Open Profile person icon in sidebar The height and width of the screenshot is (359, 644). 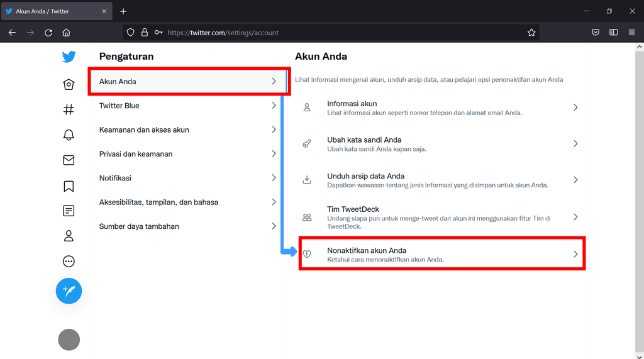coord(69,236)
